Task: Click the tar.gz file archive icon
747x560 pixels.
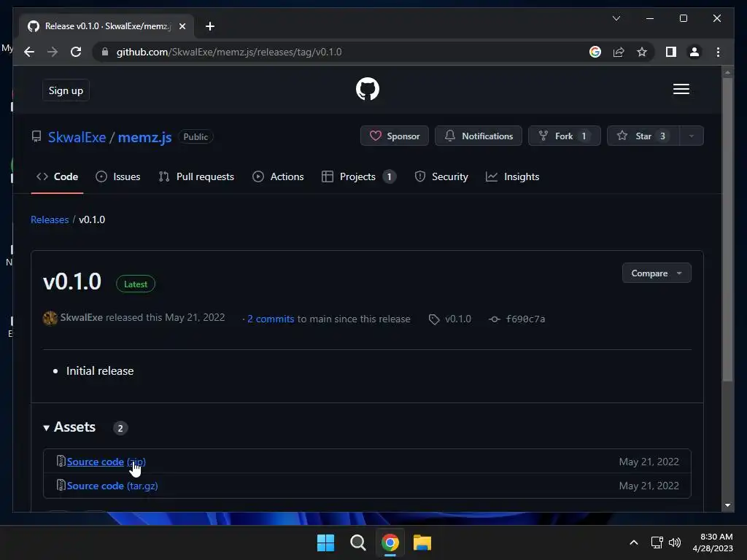Action: [61, 485]
